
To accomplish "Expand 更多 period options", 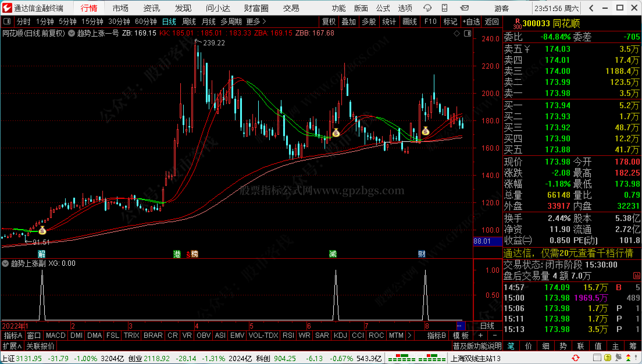I will pyautogui.click(x=256, y=22).
